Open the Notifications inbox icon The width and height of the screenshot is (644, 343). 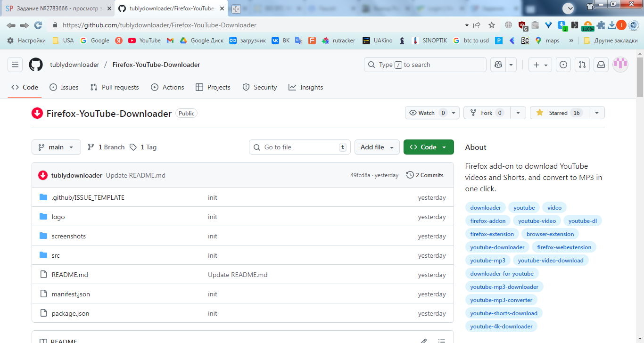tap(601, 65)
